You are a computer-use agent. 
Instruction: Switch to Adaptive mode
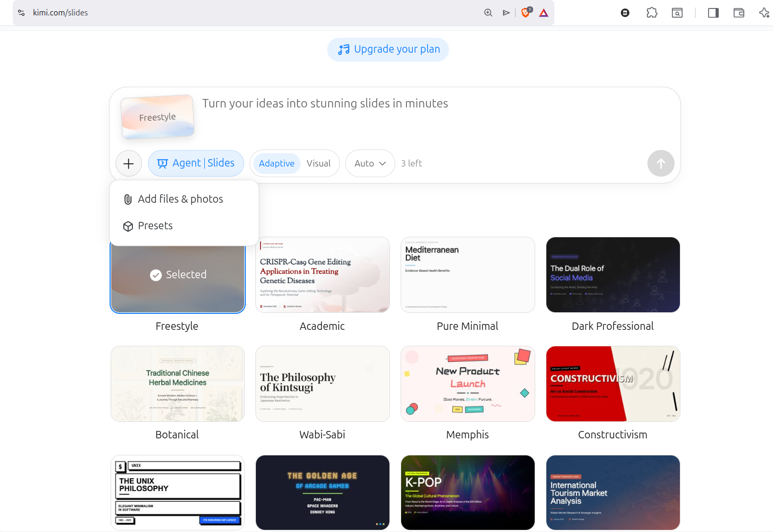click(277, 163)
